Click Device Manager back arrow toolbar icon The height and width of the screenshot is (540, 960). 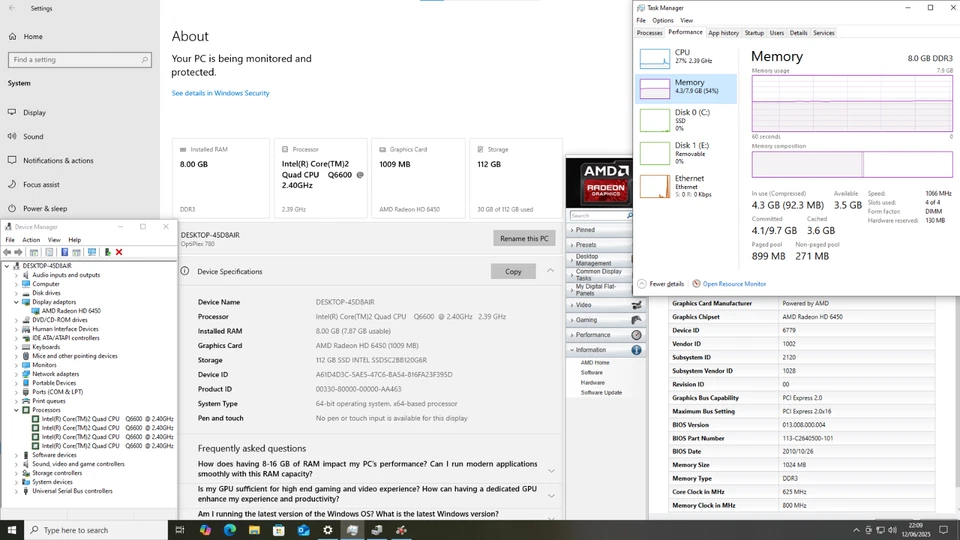pos(7,252)
